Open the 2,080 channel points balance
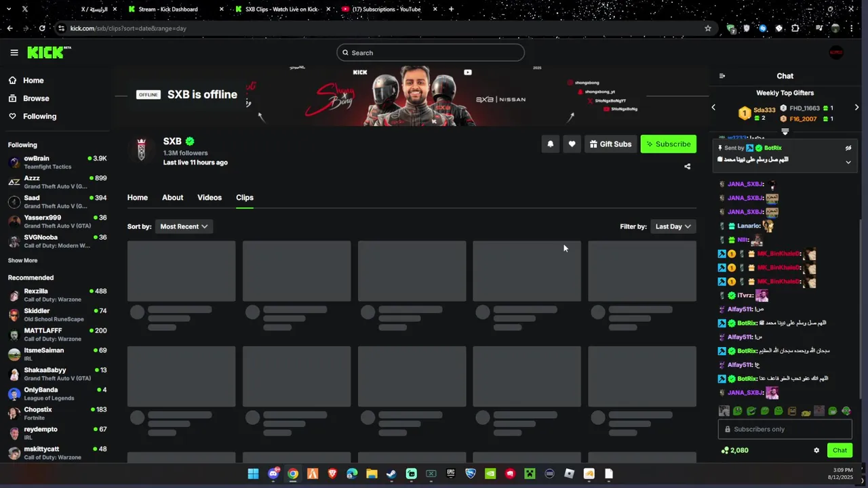This screenshot has width=868, height=488. click(735, 450)
